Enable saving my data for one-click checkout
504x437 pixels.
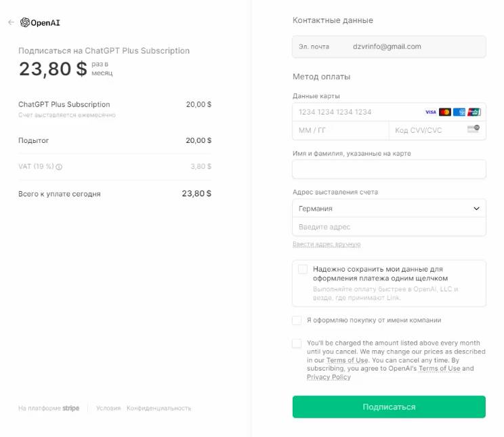(x=303, y=269)
